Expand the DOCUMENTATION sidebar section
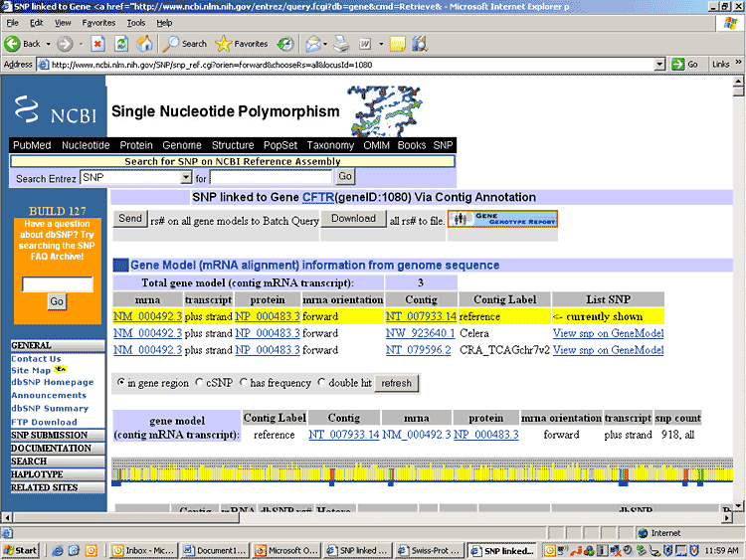Viewport: 746px width, 560px height. [x=58, y=449]
